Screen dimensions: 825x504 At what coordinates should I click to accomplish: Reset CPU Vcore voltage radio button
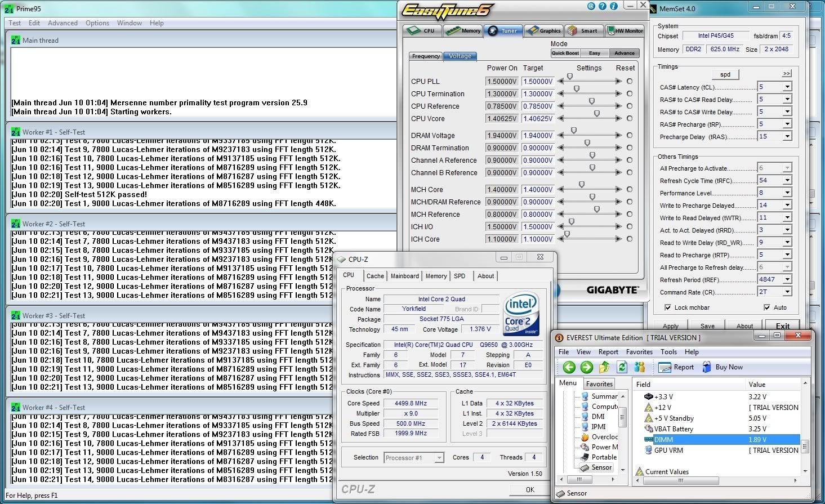[630, 118]
